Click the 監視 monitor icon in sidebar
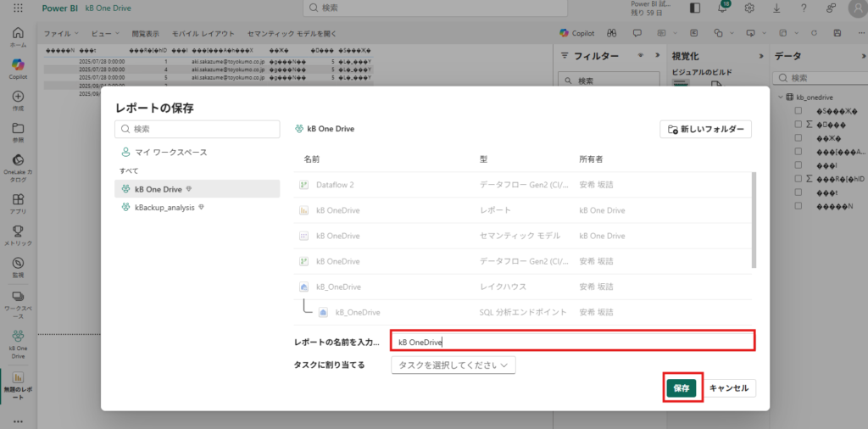Viewport: 868px width, 429px height. tap(18, 263)
